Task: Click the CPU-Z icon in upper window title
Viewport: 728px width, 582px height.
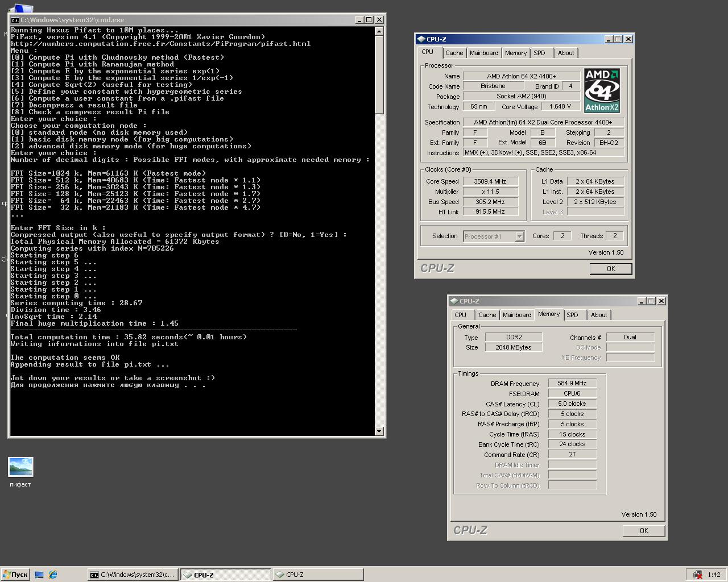Action: (x=421, y=39)
